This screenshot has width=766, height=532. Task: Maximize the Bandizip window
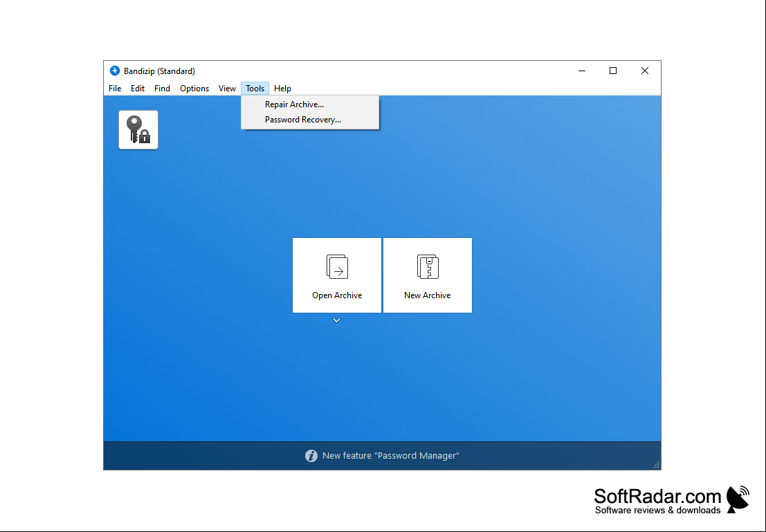(613, 71)
